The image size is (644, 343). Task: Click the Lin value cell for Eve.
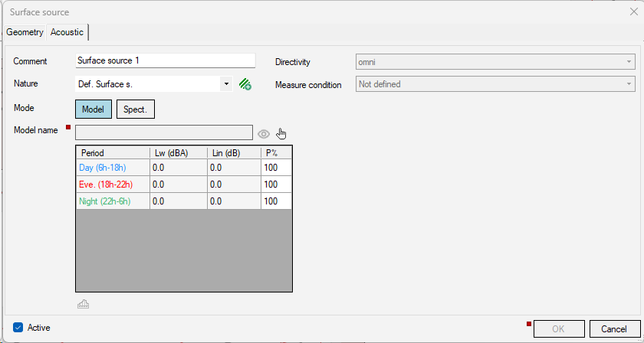point(234,185)
